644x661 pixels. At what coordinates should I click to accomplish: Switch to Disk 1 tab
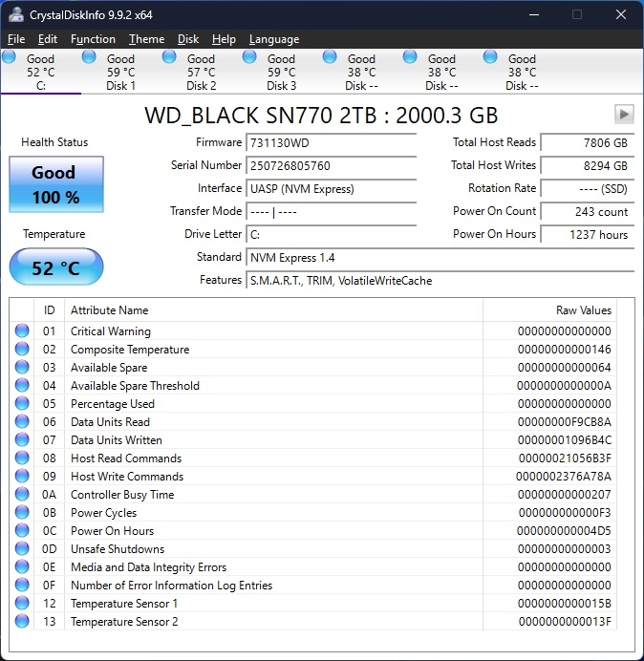[121, 72]
